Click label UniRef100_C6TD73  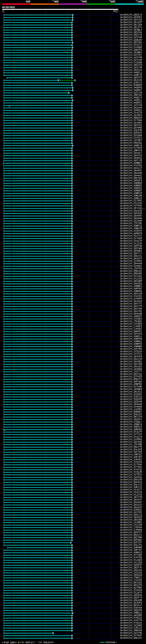[131, 138]
